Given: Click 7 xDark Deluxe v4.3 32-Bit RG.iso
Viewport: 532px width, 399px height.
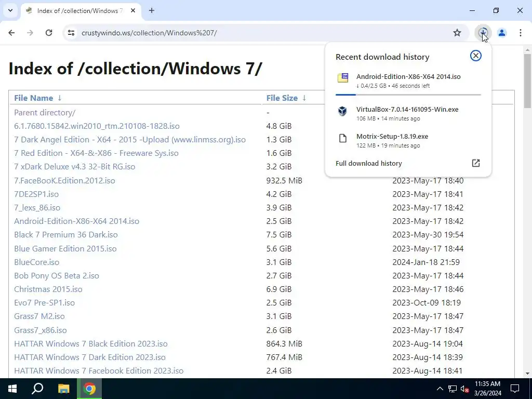Looking at the screenshot, I should (75, 167).
